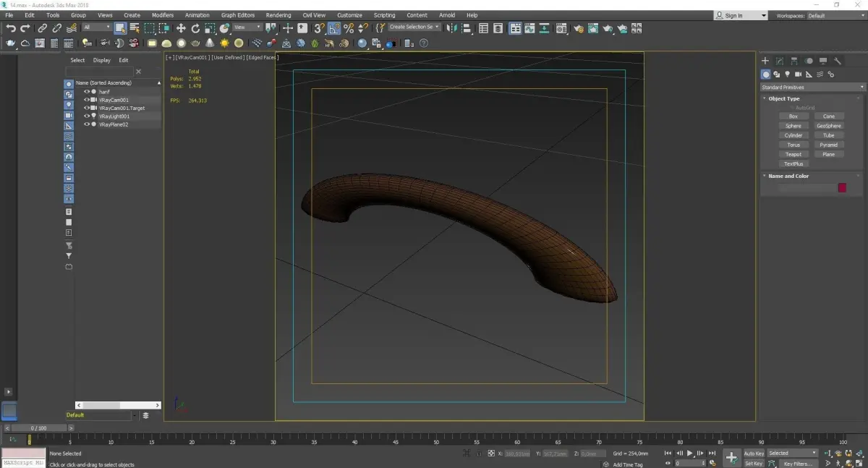Enable Auto Key animation mode

point(754,454)
